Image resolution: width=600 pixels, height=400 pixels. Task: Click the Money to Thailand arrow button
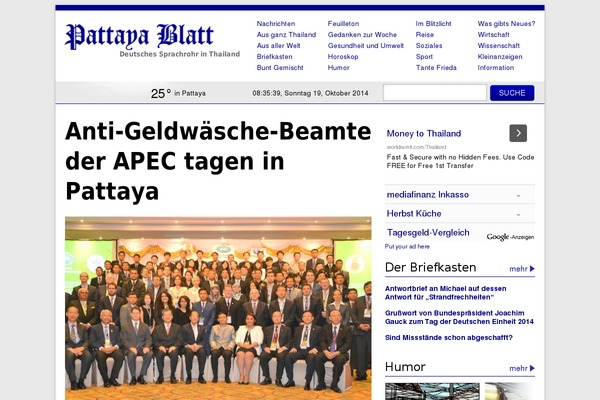(518, 133)
